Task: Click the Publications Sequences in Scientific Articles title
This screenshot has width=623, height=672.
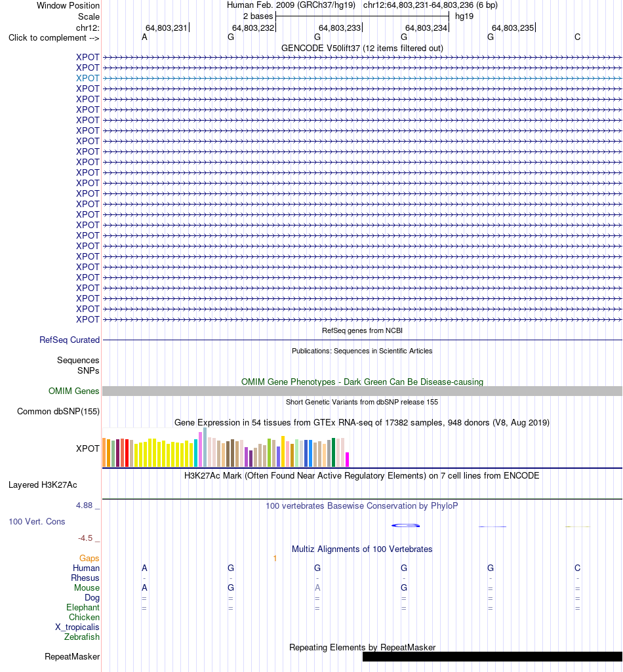Action: point(362,351)
